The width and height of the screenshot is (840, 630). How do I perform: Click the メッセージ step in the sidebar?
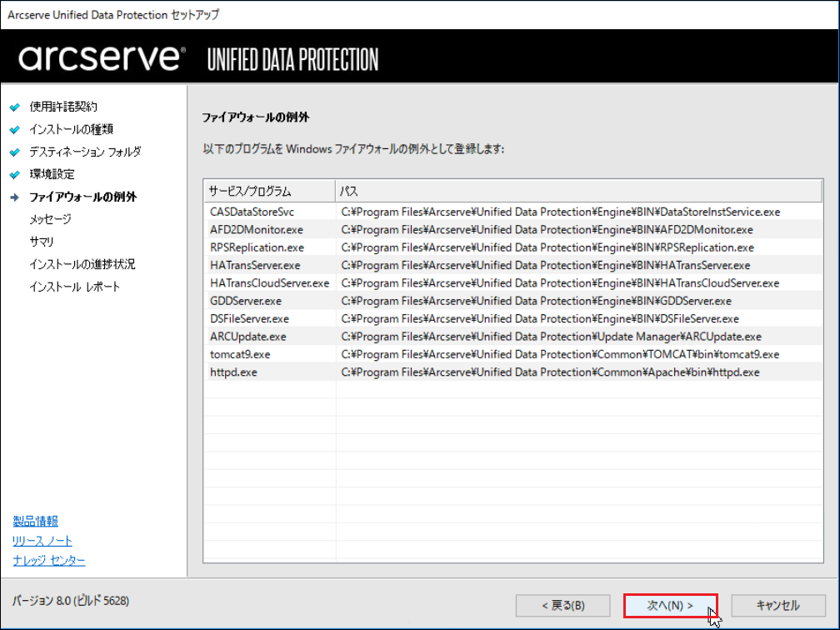(x=50, y=219)
